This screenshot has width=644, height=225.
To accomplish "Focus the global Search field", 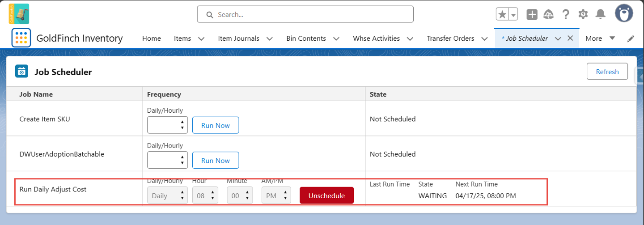I will (305, 14).
